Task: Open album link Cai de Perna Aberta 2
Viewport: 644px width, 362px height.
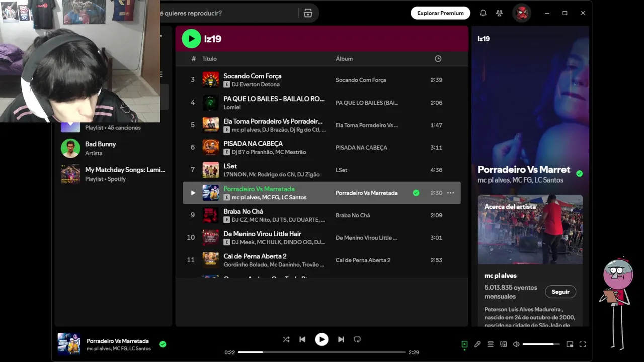Action: [363, 260]
